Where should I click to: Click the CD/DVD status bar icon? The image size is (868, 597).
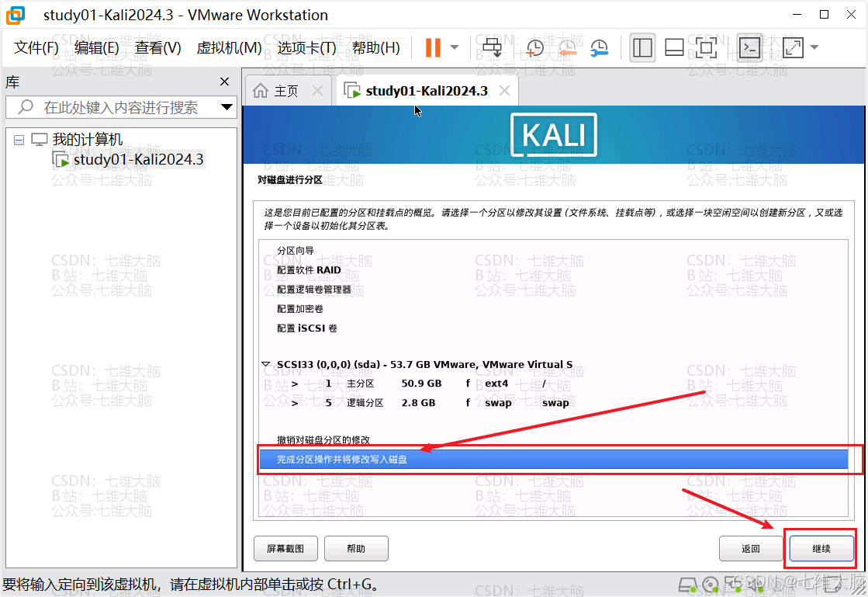711,585
